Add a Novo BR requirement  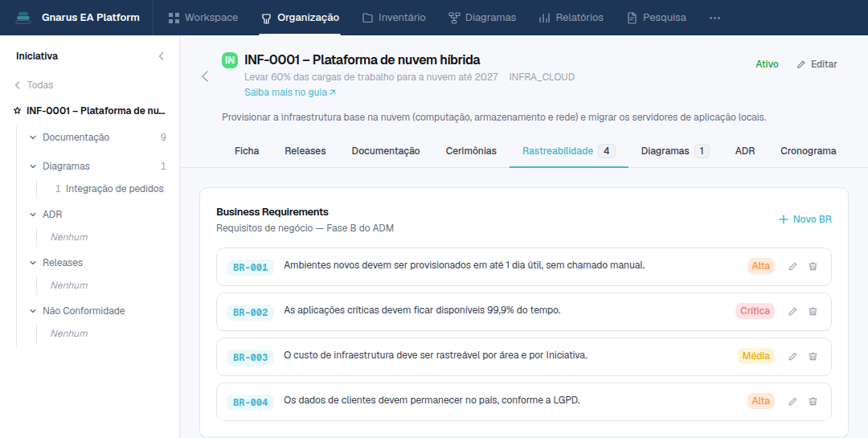pos(805,219)
